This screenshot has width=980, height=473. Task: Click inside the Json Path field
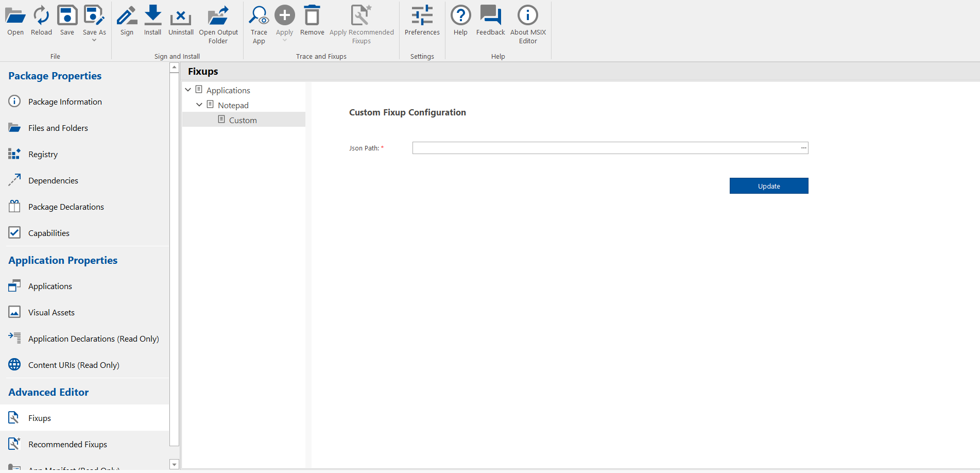click(x=605, y=148)
